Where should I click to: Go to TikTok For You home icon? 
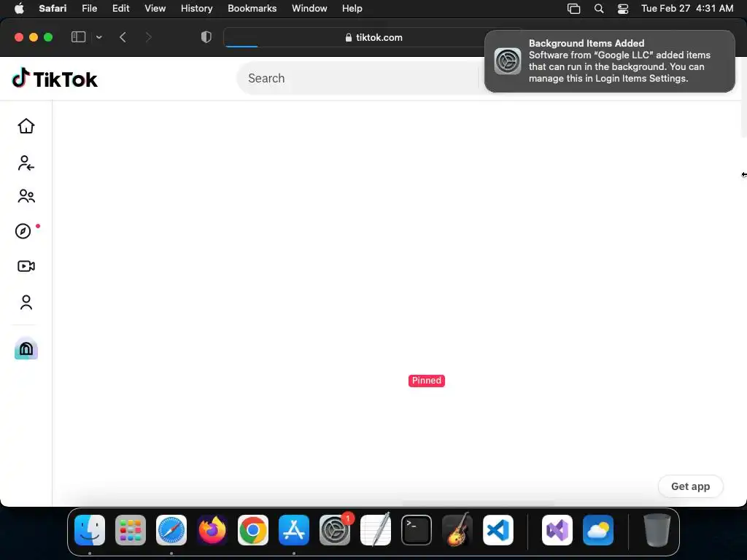26,126
